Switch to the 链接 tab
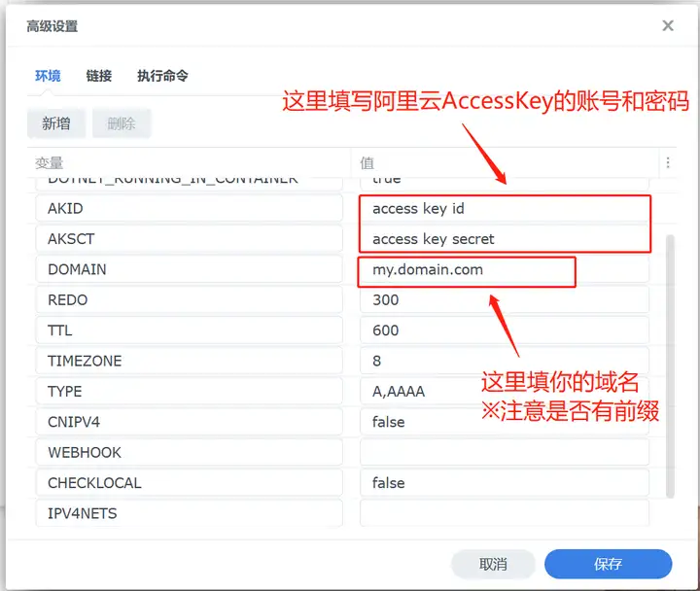 (x=98, y=76)
